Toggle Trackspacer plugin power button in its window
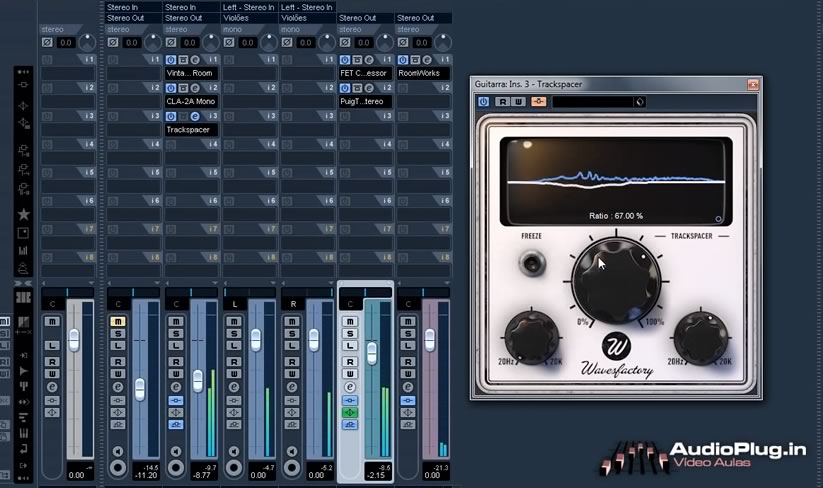The image size is (823, 488). pyautogui.click(x=483, y=102)
